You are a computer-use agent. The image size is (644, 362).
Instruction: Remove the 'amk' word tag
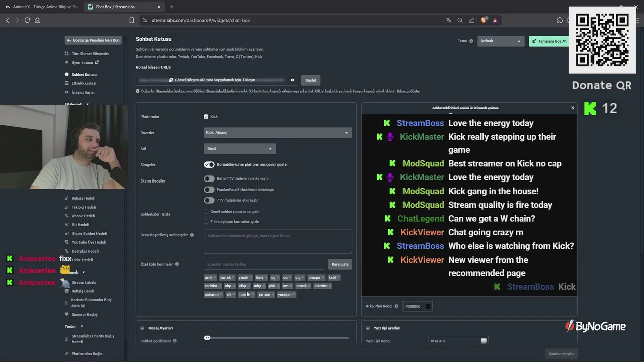pos(215,277)
